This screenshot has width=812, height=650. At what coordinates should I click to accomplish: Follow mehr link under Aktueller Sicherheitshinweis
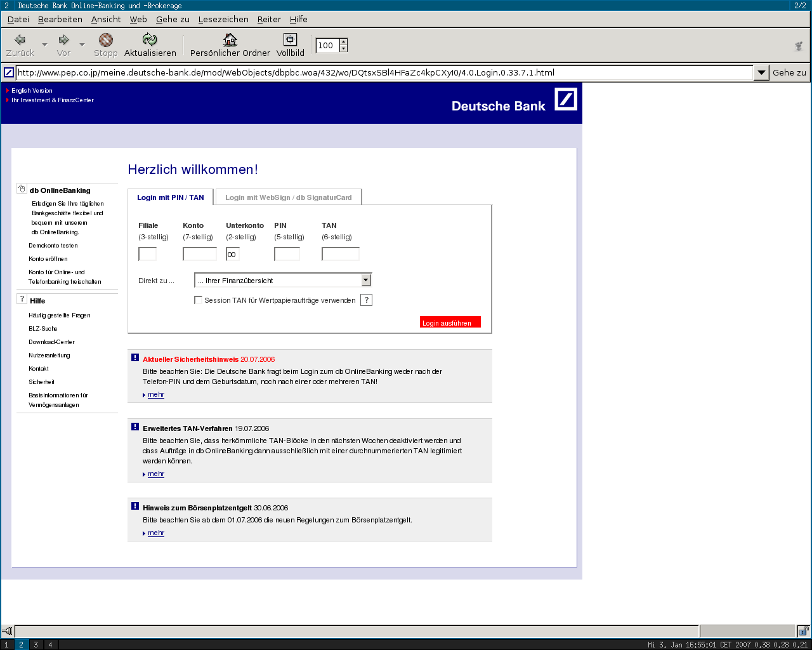(156, 395)
